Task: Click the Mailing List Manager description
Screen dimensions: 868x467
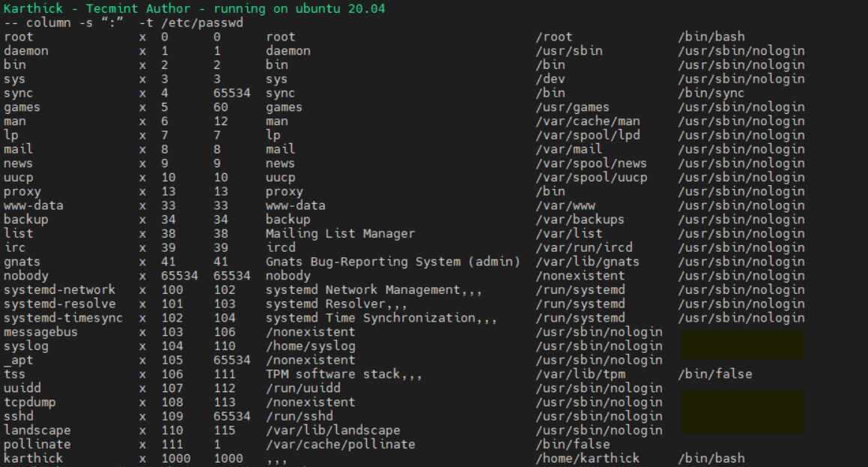Action: pyautogui.click(x=340, y=233)
